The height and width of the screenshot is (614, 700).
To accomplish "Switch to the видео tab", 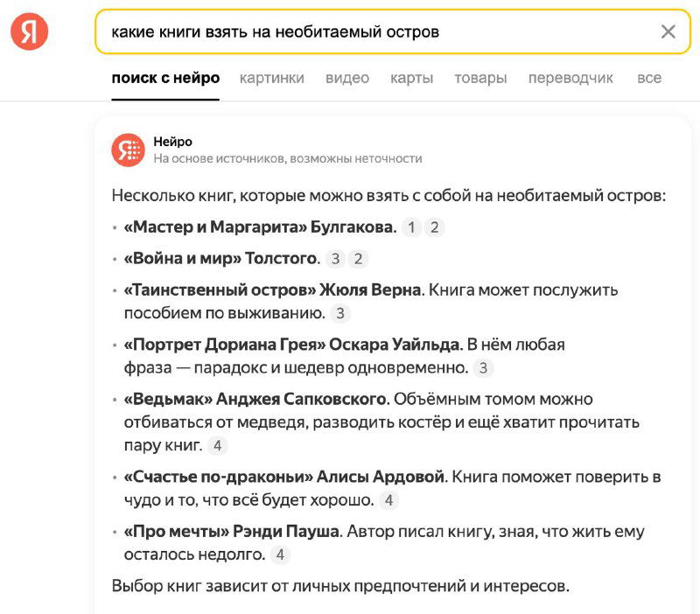I will click(x=348, y=78).
